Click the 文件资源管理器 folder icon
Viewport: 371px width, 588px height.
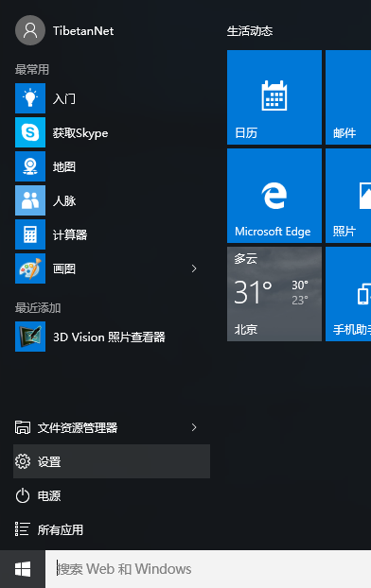pyautogui.click(x=23, y=427)
